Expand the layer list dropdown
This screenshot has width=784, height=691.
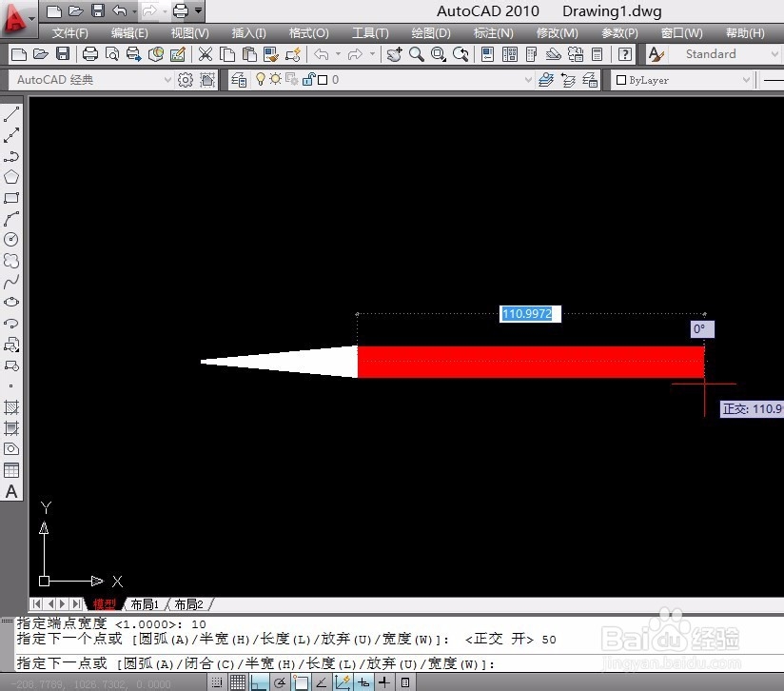tap(528, 80)
